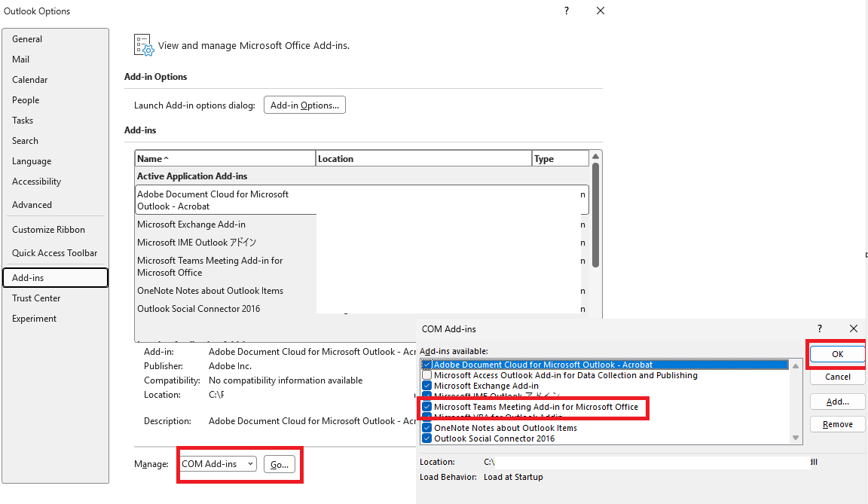Open Quick Access Toolbar settings
The height and width of the screenshot is (504, 868).
pos(55,253)
